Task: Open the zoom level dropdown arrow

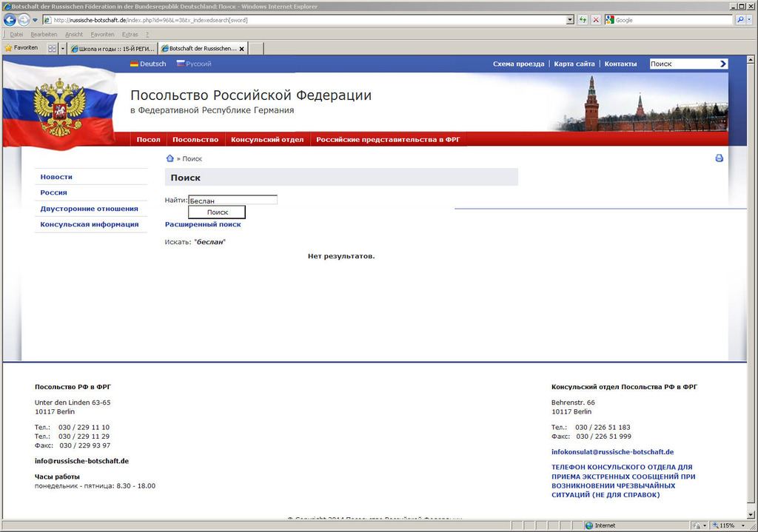Action: 743,526
